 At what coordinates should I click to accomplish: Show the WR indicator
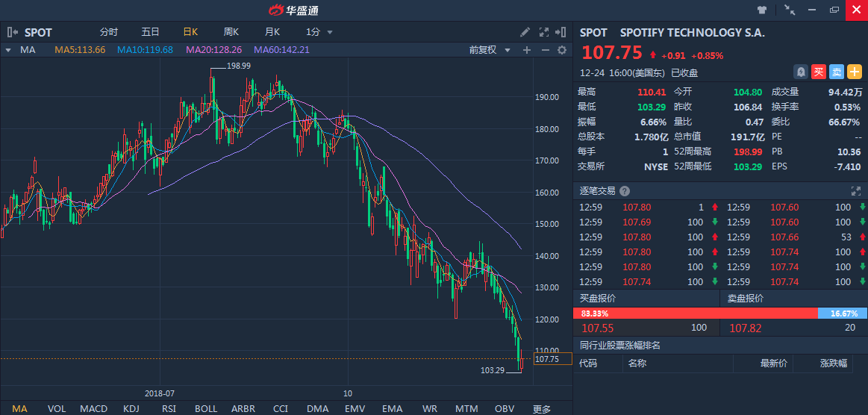pos(430,409)
